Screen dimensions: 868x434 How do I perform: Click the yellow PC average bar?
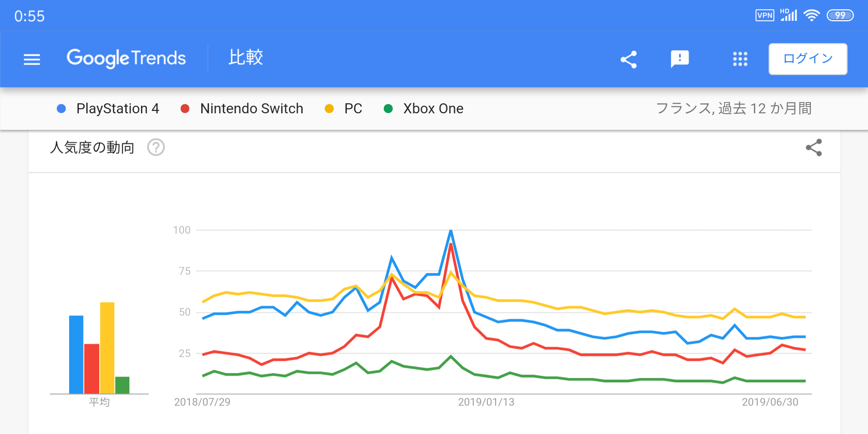(x=107, y=348)
